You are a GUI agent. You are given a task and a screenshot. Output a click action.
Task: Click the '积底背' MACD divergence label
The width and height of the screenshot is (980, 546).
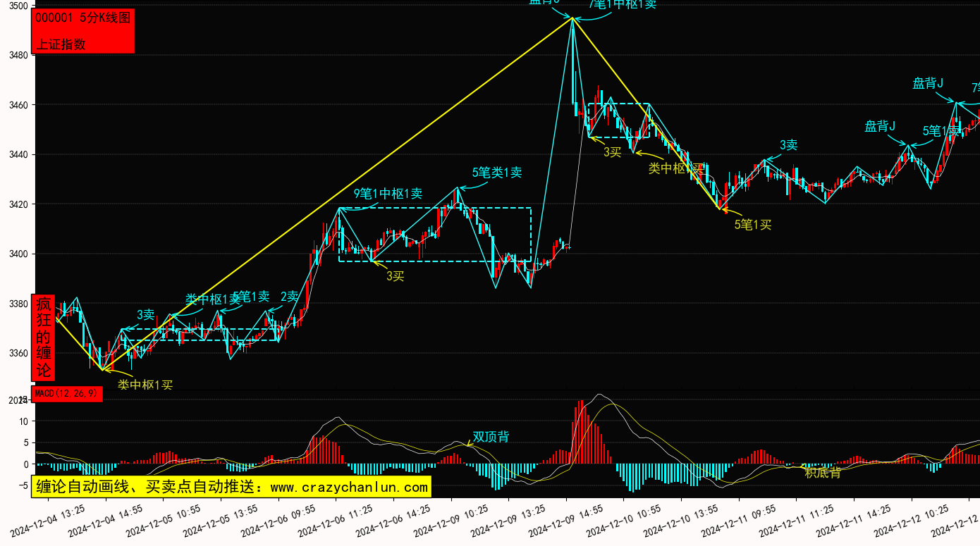823,473
